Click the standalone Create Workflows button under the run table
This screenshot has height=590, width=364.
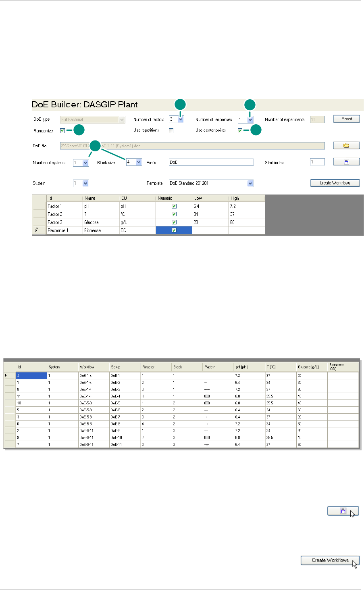click(330, 560)
